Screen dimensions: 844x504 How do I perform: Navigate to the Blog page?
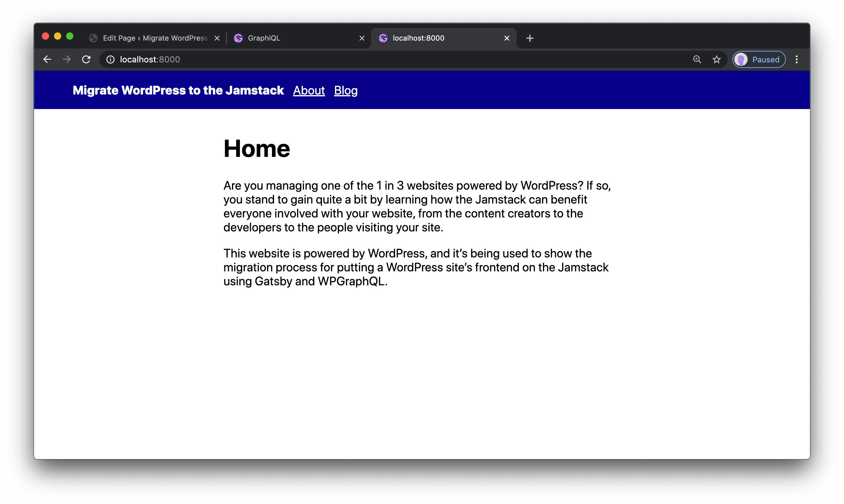tap(346, 91)
